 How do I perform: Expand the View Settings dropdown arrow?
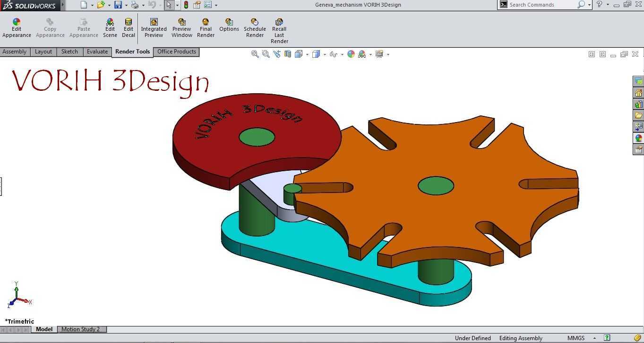[x=388, y=54]
